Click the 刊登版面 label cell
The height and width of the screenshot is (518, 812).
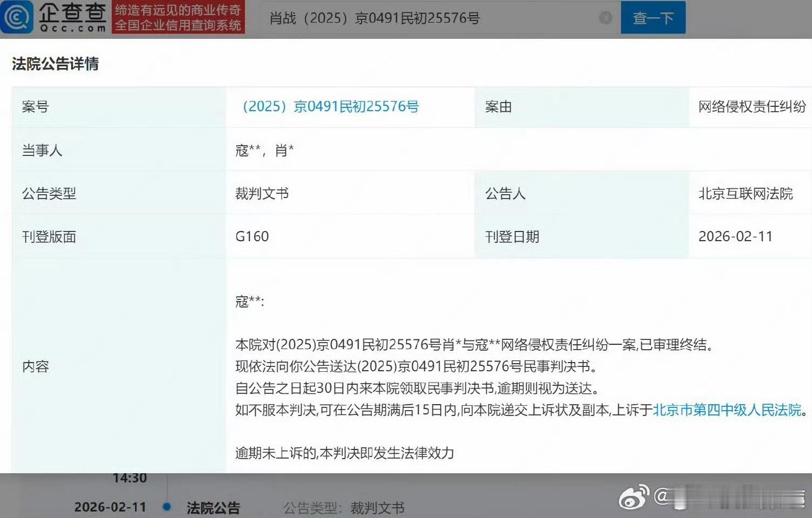point(119,236)
